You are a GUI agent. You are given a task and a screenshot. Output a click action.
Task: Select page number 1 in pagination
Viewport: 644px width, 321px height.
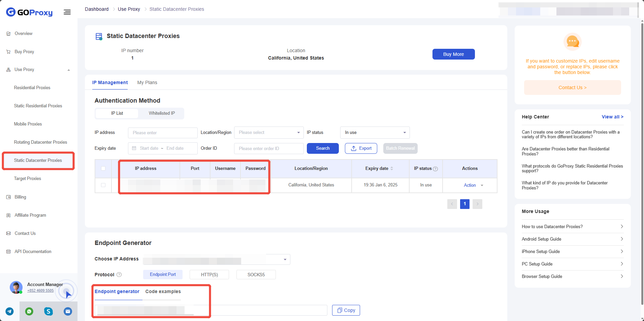tap(464, 204)
